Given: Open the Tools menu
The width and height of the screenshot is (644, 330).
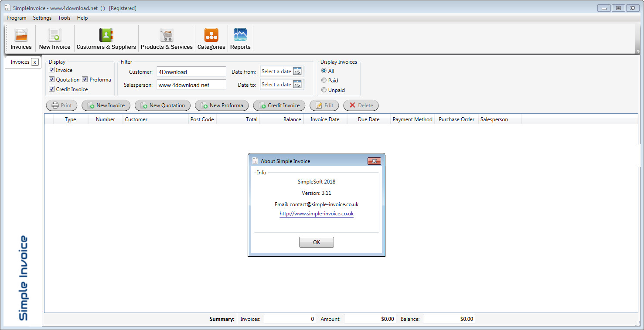Looking at the screenshot, I should [x=64, y=18].
